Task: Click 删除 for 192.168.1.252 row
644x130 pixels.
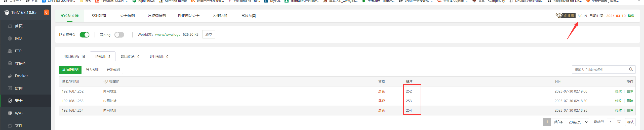Action: click(x=630, y=91)
